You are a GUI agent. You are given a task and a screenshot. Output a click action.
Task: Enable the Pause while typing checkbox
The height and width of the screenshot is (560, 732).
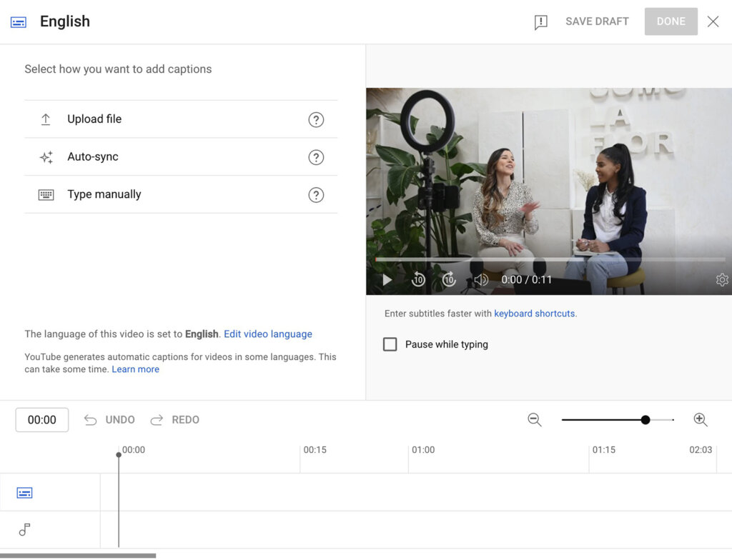click(390, 344)
